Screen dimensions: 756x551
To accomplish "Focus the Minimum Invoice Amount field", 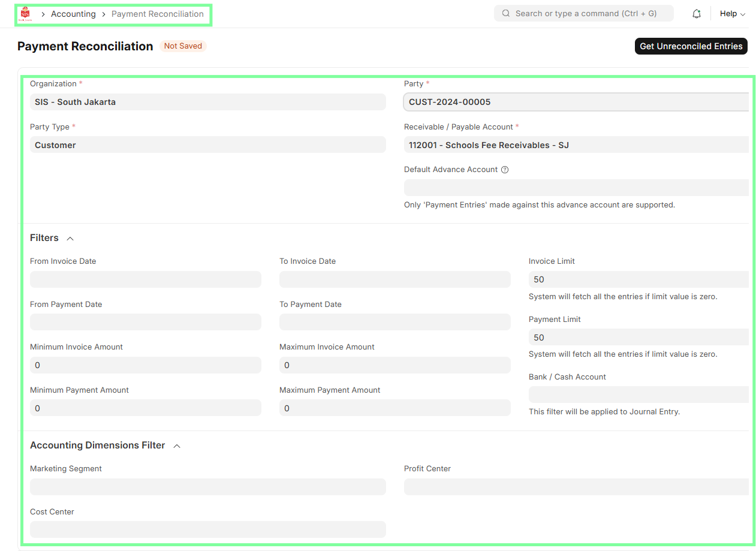I will coord(145,365).
